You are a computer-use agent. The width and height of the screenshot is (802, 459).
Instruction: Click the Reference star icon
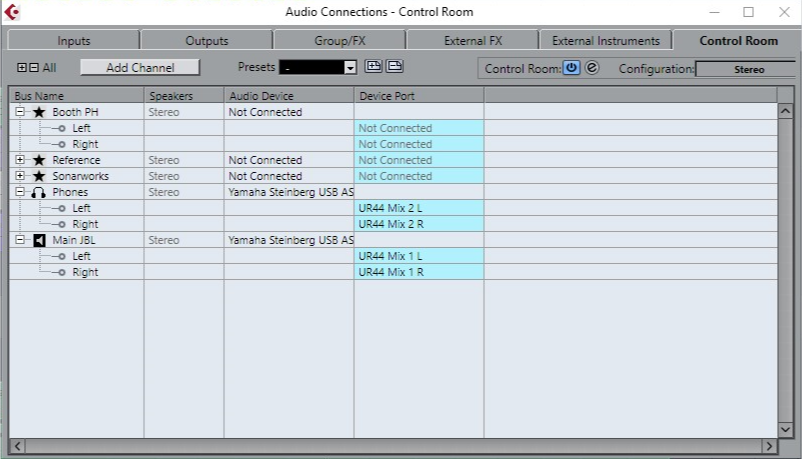[x=39, y=160]
